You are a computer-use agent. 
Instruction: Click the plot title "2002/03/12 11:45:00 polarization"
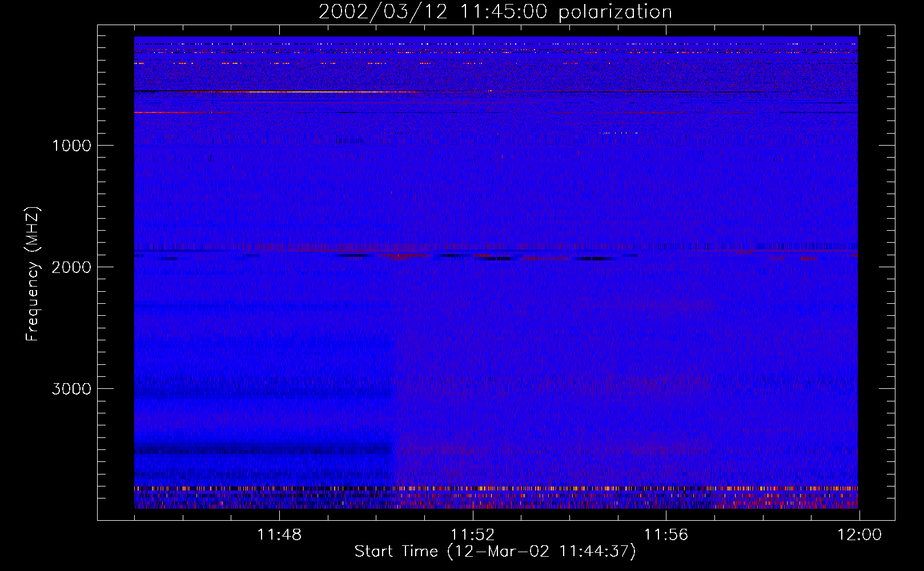pos(495,12)
